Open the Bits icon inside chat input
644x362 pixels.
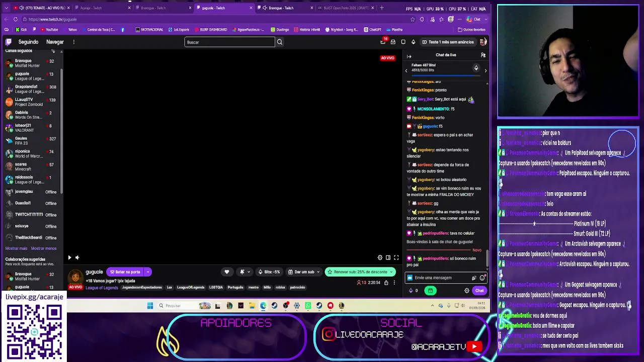[x=474, y=278]
